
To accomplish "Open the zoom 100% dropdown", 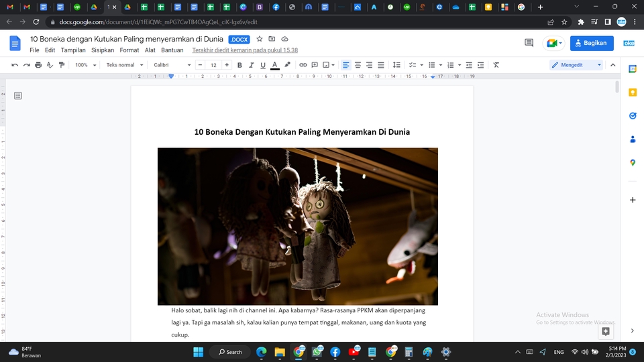I will [85, 65].
